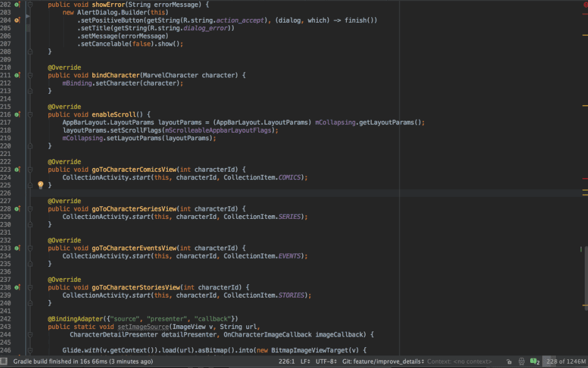Viewport: 588px width, 368px height.
Task: Click the 226:1 cursor position indicator
Action: (x=286, y=362)
